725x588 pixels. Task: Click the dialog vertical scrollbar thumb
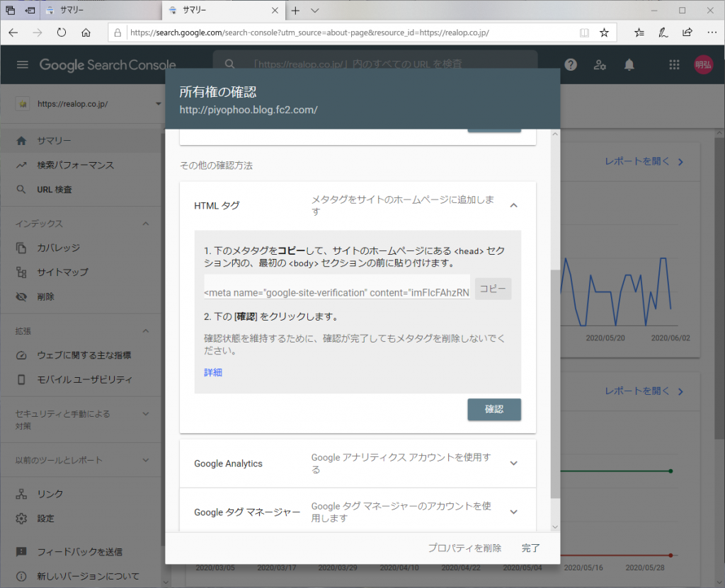[x=555, y=384]
